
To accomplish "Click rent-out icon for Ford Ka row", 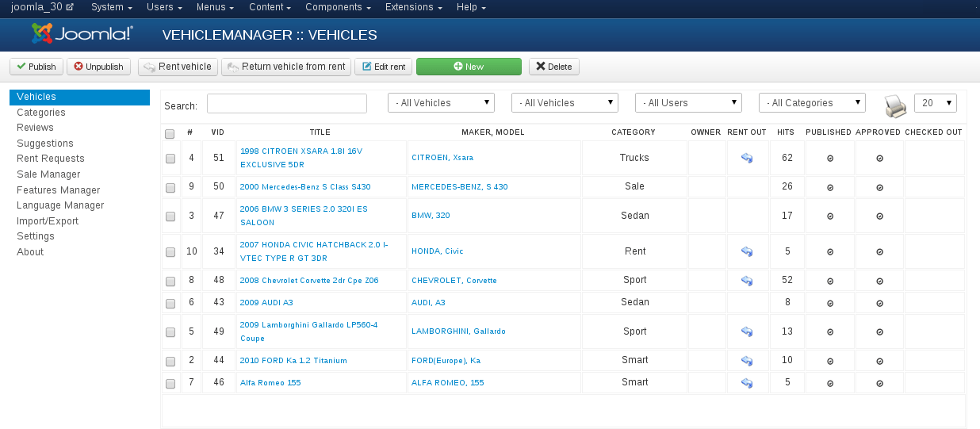I will pyautogui.click(x=747, y=361).
